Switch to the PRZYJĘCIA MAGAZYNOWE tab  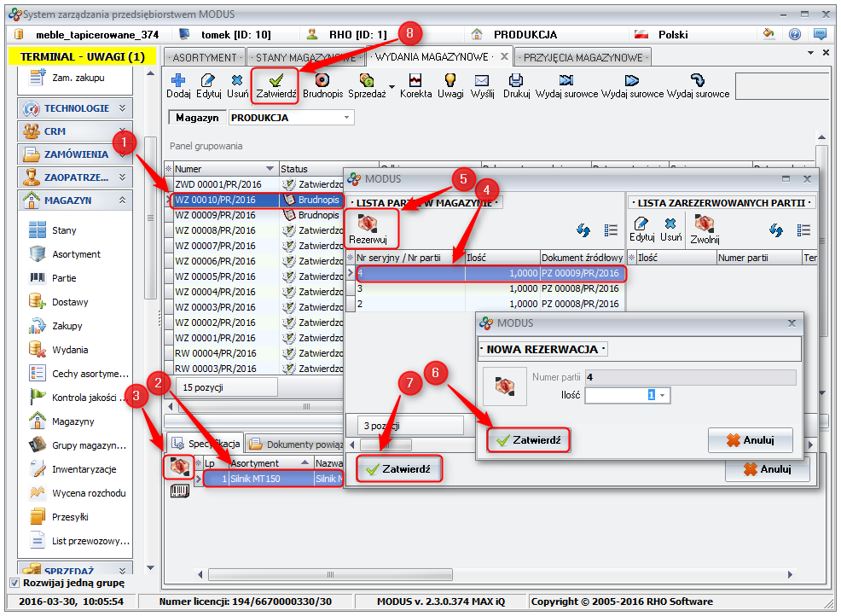583,57
